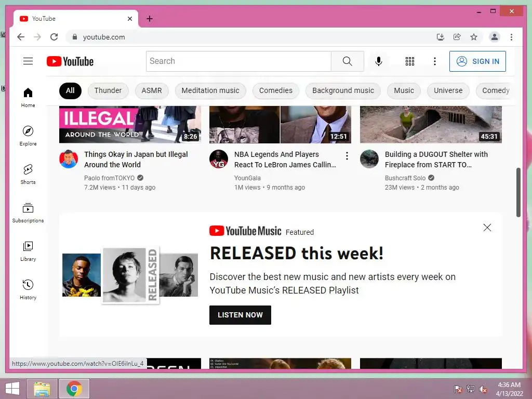Click the search magnifier button
This screenshot has width=532, height=399.
pyautogui.click(x=347, y=61)
